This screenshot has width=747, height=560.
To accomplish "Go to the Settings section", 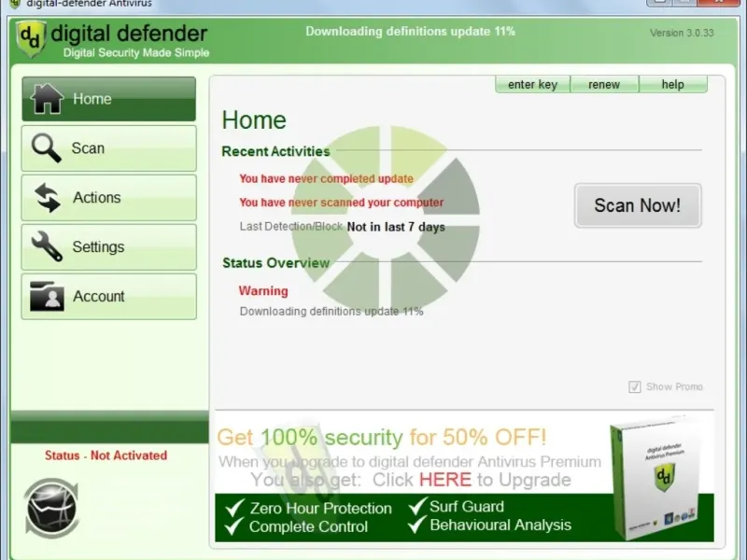I will (x=108, y=246).
